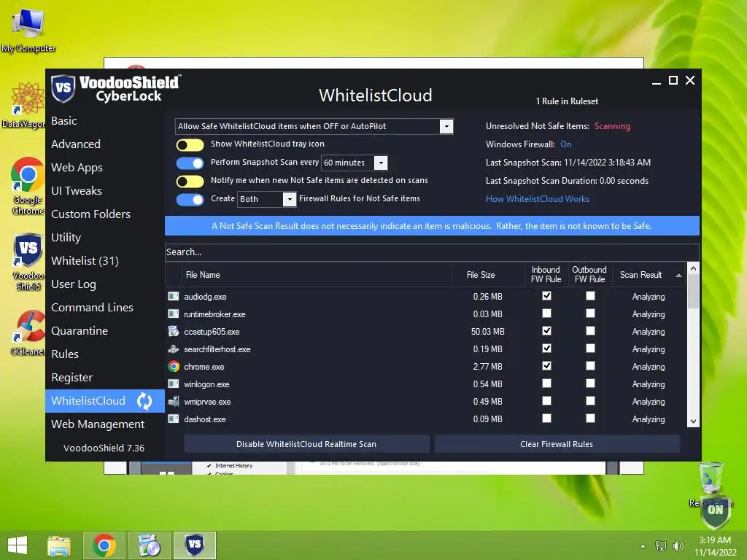Open the Rules section

tap(65, 354)
